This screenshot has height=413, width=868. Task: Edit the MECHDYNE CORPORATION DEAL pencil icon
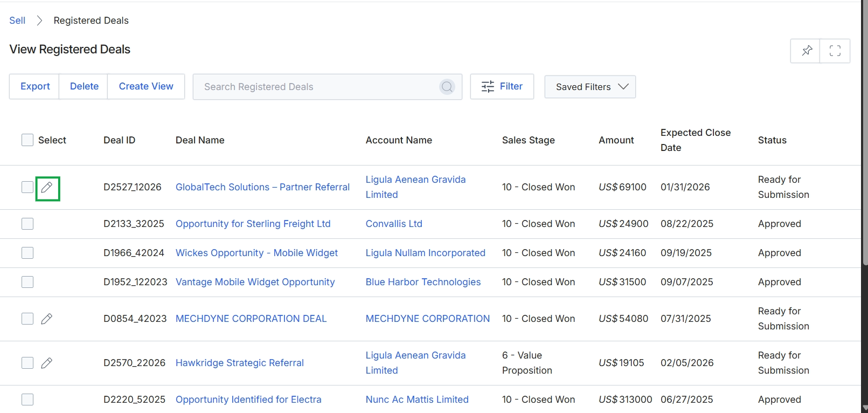(47, 319)
